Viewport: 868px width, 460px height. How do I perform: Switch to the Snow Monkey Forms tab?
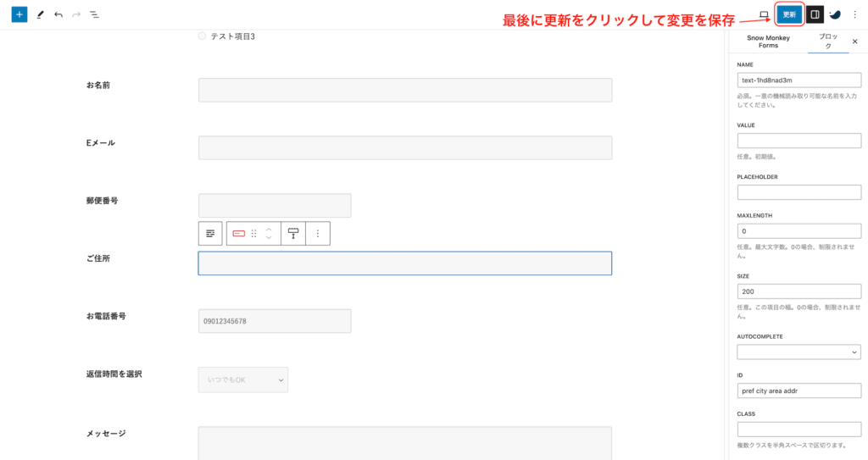pyautogui.click(x=768, y=42)
